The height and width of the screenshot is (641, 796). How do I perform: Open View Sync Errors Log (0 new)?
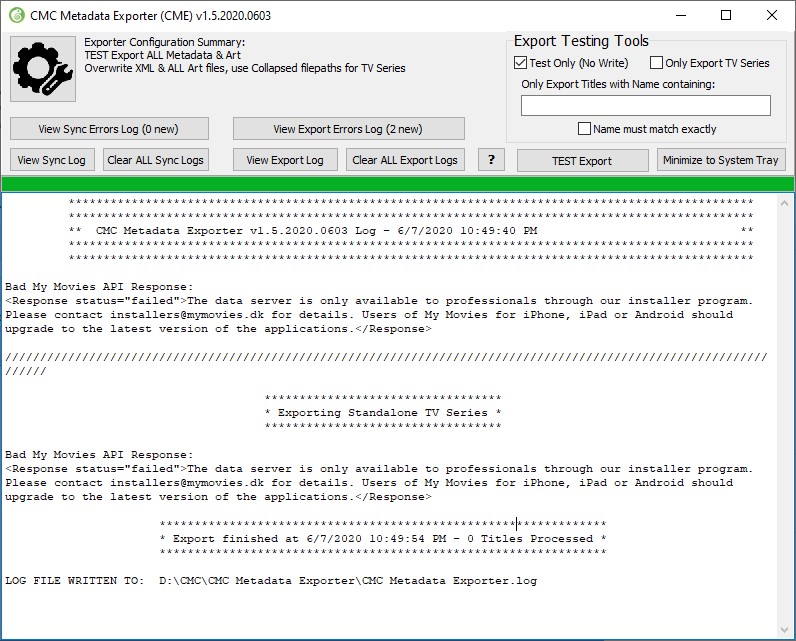point(109,129)
